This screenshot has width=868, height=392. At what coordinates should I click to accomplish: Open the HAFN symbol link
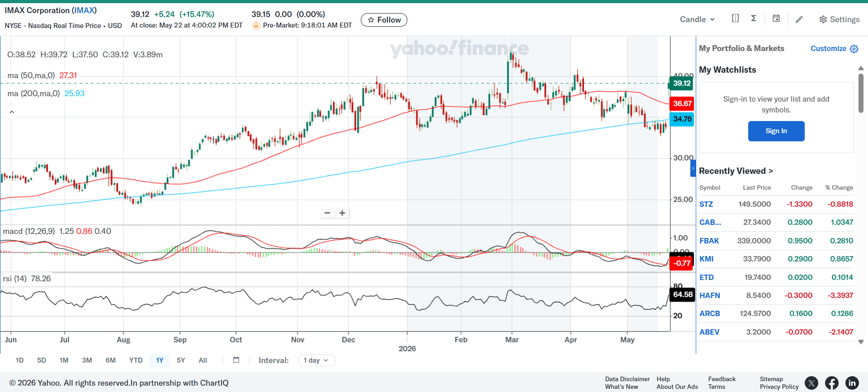[x=710, y=295]
